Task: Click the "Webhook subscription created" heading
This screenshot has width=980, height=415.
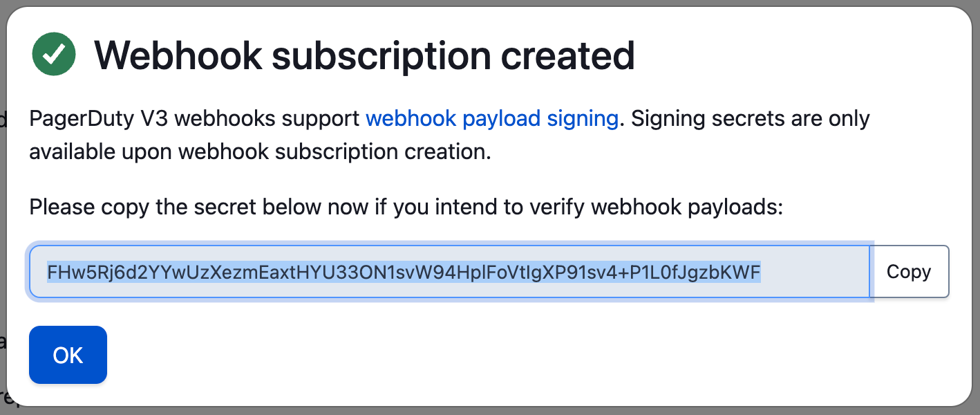Action: point(364,55)
